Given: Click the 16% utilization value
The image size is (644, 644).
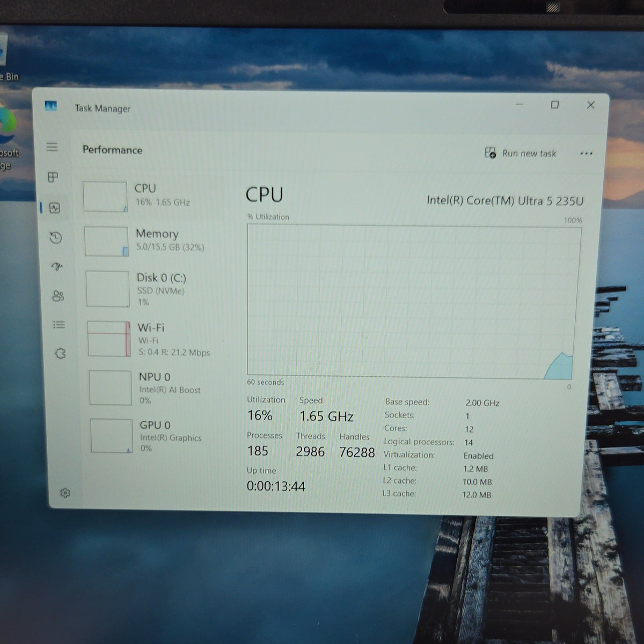Looking at the screenshot, I should point(260,415).
